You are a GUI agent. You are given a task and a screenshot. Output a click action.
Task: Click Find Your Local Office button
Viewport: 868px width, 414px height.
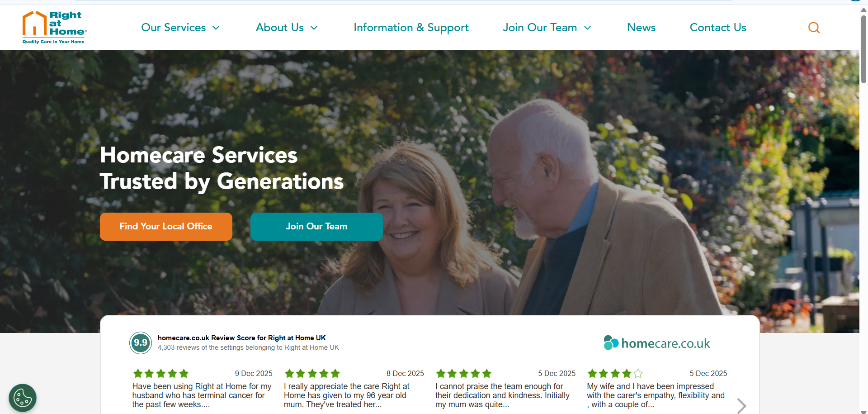pos(166,226)
